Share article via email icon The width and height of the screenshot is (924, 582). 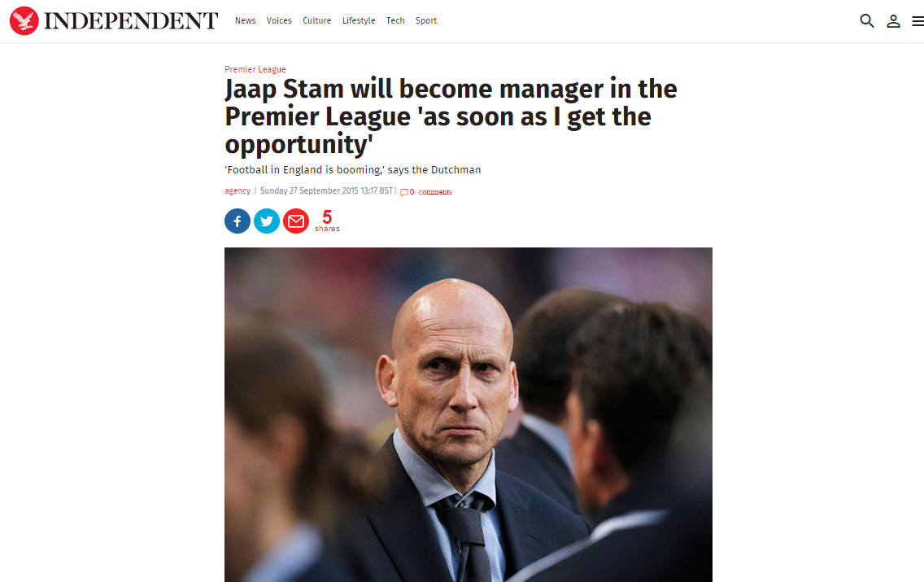(x=296, y=221)
